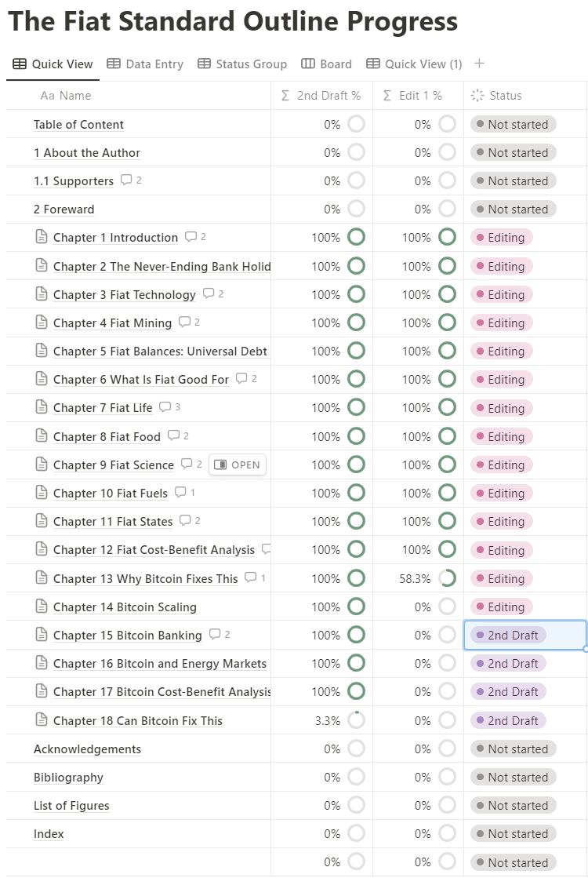This screenshot has height=878, width=588.
Task: Click page icon of Chapter 3 Fiat Technology
Action: click(x=42, y=294)
